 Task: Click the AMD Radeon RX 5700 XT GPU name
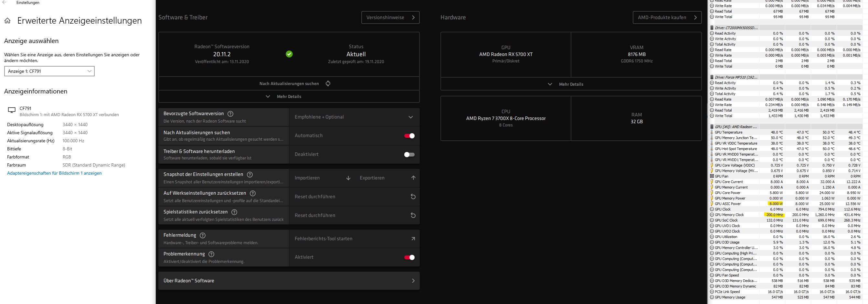(x=506, y=54)
